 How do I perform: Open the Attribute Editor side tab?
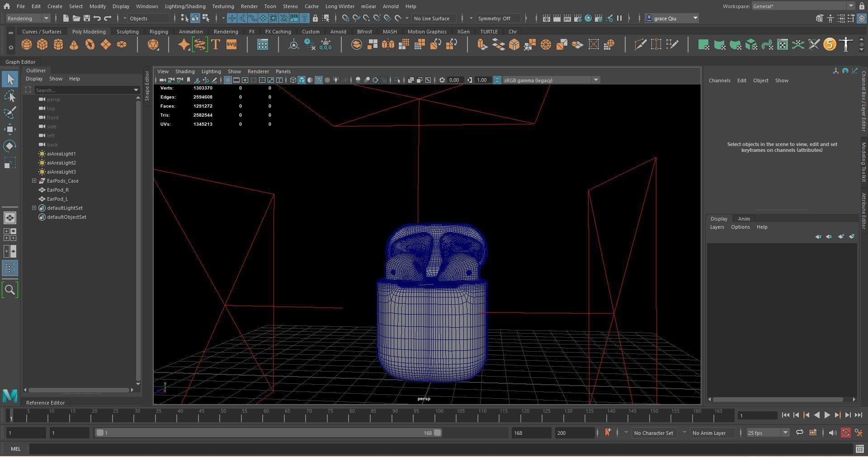pyautogui.click(x=863, y=211)
